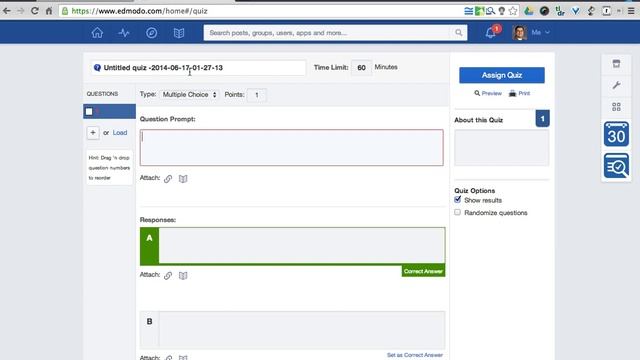The height and width of the screenshot is (360, 640).
Task: Open the notifications bell
Action: pos(491,33)
